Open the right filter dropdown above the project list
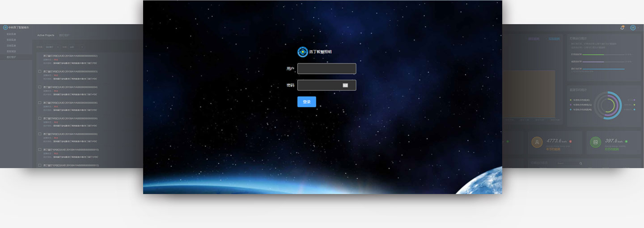 76,47
